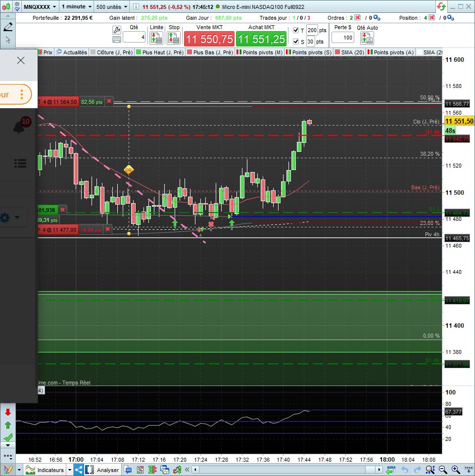Click the Stop order icon button
Viewport: 475px width, 476px height.
pyautogui.click(x=174, y=38)
